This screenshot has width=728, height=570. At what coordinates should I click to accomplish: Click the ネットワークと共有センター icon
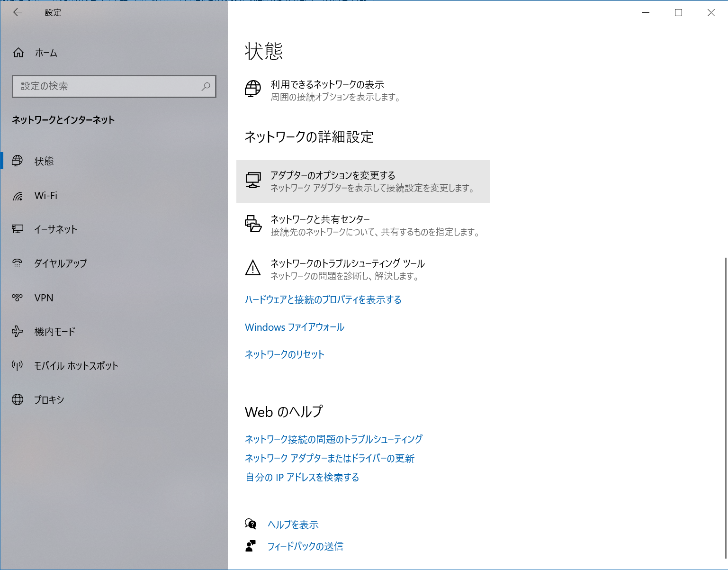coord(253,224)
